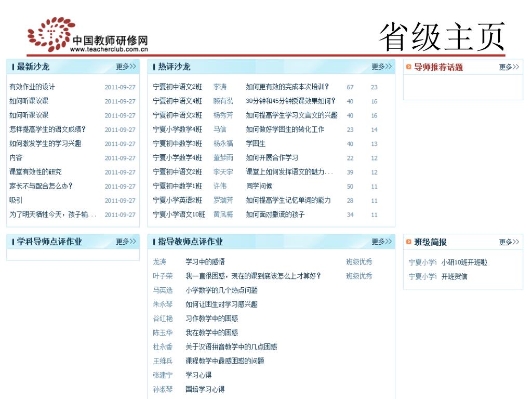Click the orange icon beside 班级简报
The image size is (532, 399).
409,242
